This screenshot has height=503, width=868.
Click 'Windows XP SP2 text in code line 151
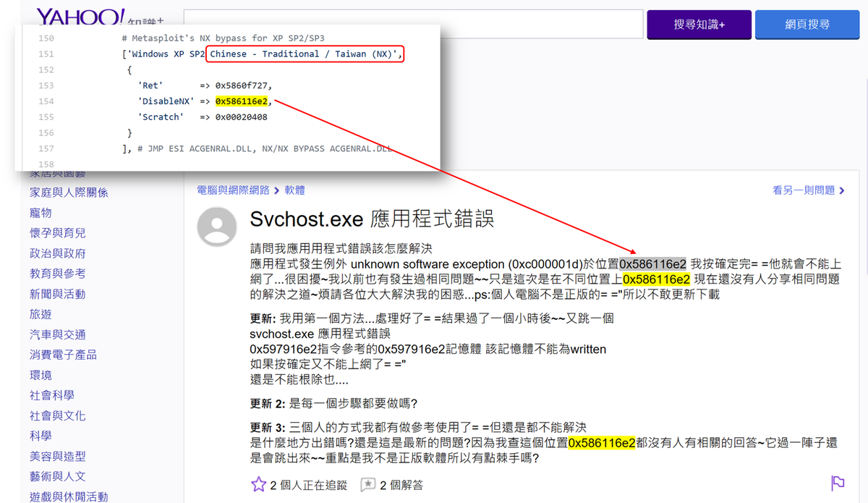pyautogui.click(x=164, y=54)
